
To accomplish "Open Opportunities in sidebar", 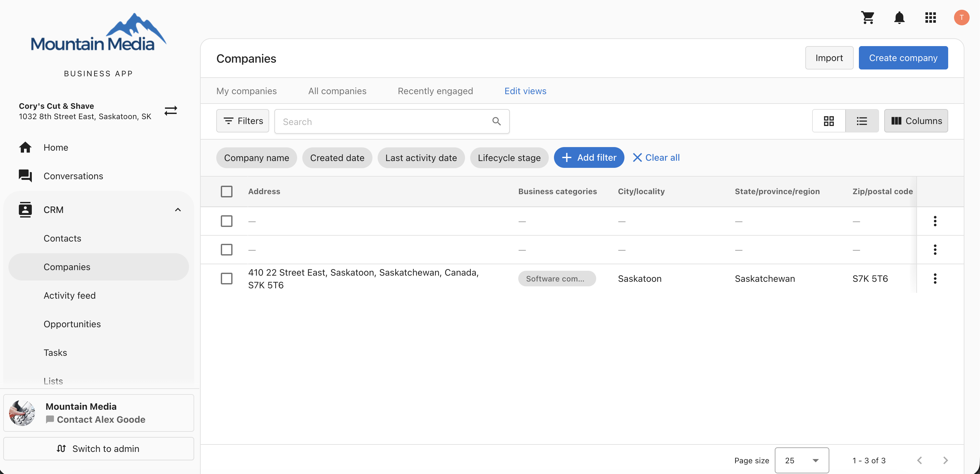I will 98,324.
